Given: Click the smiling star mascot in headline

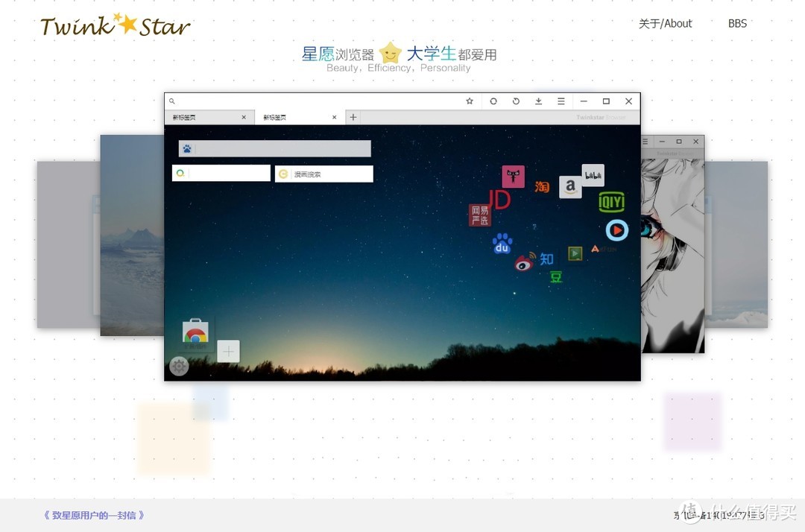Looking at the screenshot, I should pos(390,53).
